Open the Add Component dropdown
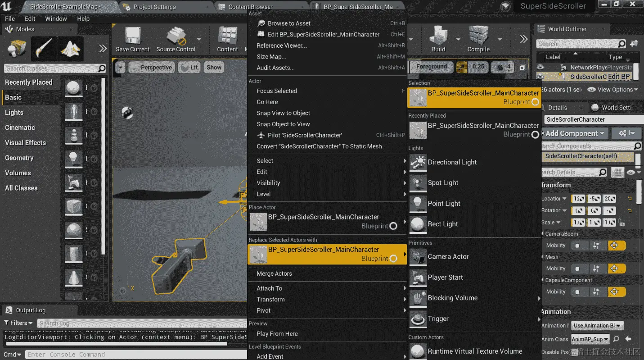The height and width of the screenshot is (360, 644). [x=574, y=133]
